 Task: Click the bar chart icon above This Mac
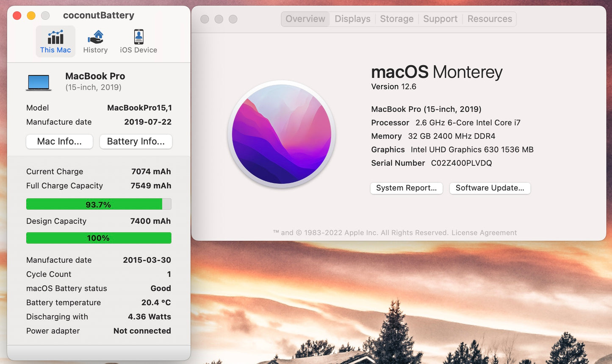(55, 37)
